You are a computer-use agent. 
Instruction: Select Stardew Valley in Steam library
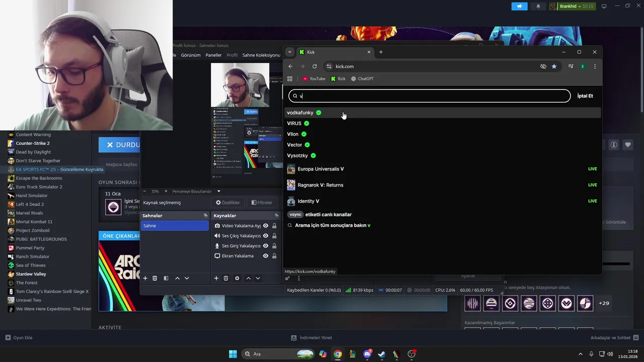pyautogui.click(x=31, y=274)
